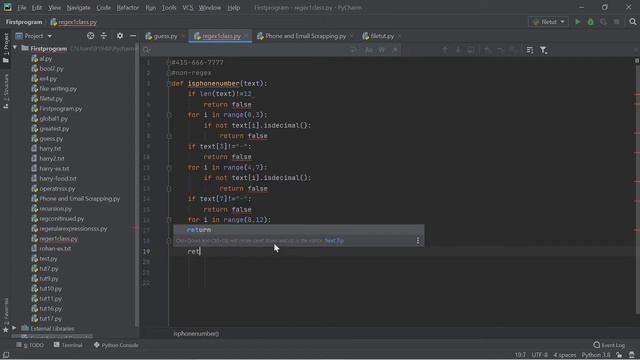640x360 pixels.
Task: Click inside the find search input field
Action: 249,50
